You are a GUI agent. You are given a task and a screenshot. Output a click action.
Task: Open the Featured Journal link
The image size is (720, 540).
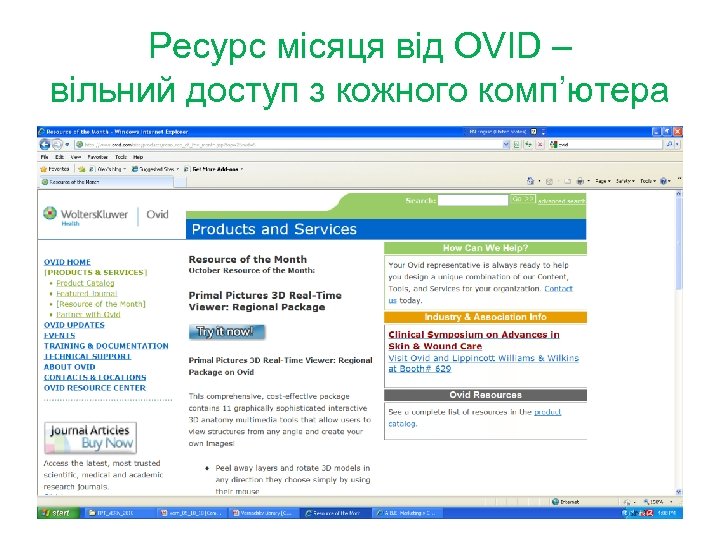[86, 293]
